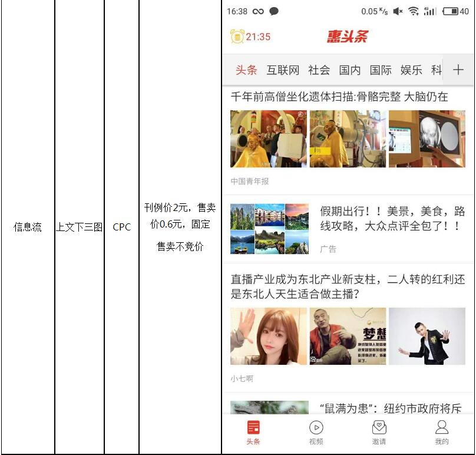Open the 鼠满为患 New York article
Viewport: 476px width, 455px height.
coord(390,408)
